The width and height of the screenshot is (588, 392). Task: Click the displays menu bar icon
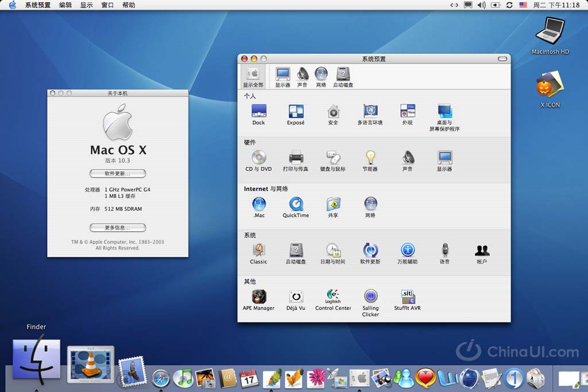pos(468,5)
